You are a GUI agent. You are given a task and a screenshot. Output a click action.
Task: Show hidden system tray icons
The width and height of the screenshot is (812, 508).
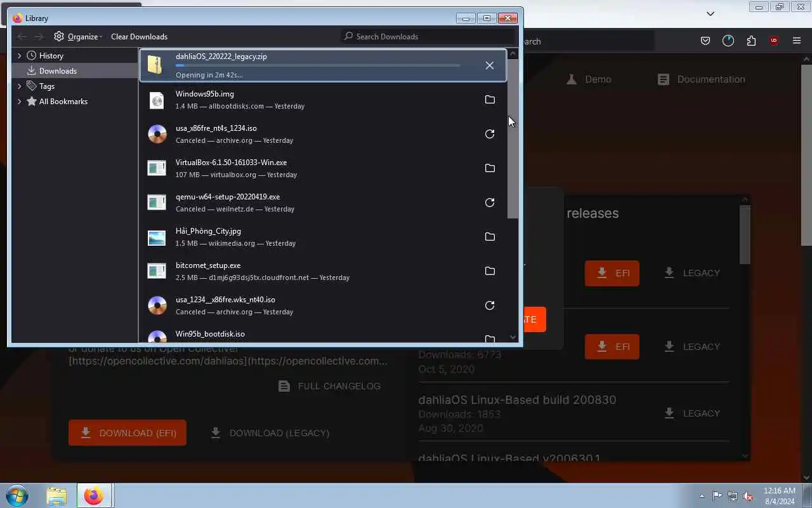point(702,496)
